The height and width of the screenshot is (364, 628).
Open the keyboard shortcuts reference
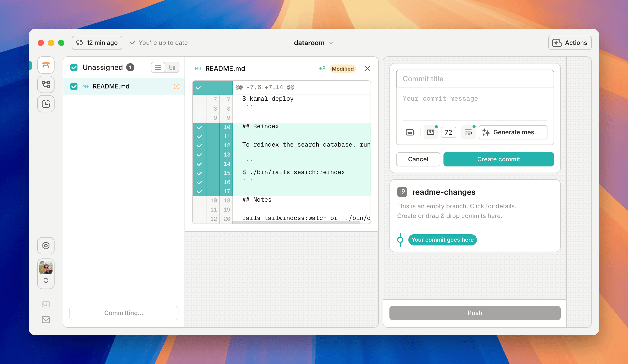(x=46, y=304)
